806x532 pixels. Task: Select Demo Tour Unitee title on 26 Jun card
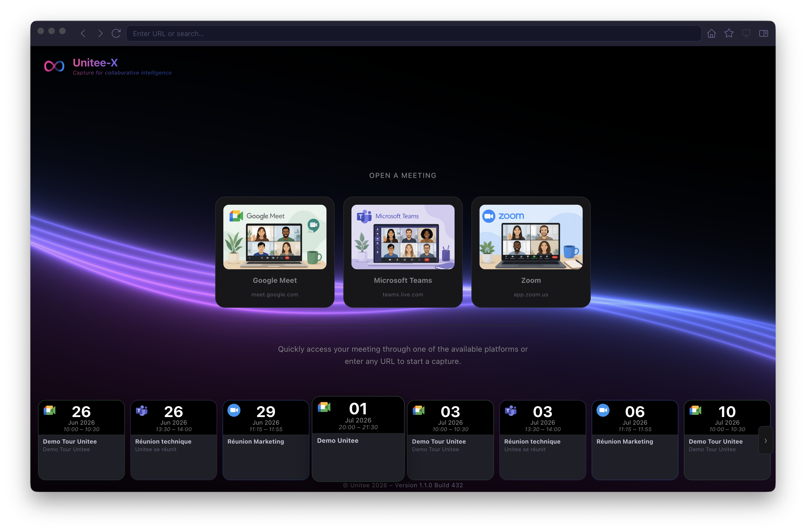click(x=69, y=441)
